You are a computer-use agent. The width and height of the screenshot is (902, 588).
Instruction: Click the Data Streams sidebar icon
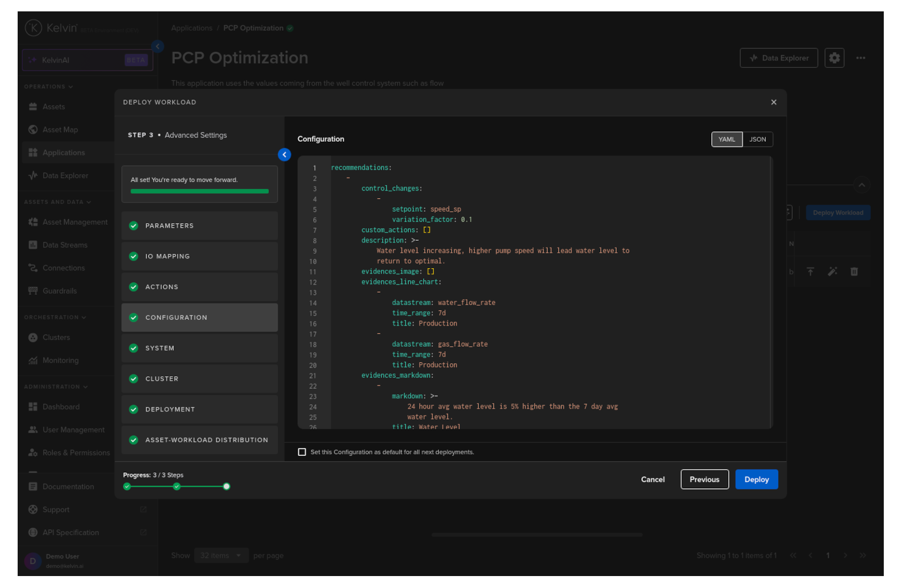coord(33,245)
